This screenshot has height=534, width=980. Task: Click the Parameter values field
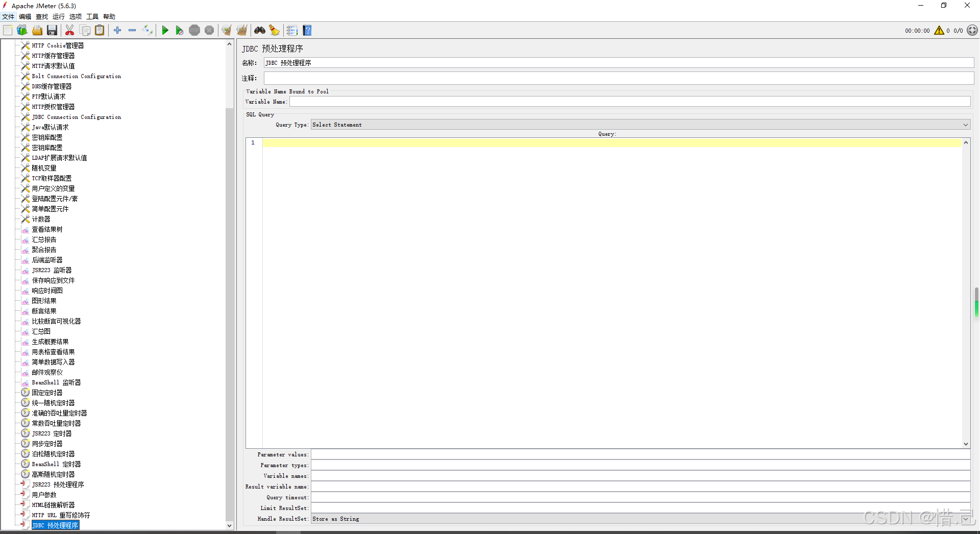[641, 454]
